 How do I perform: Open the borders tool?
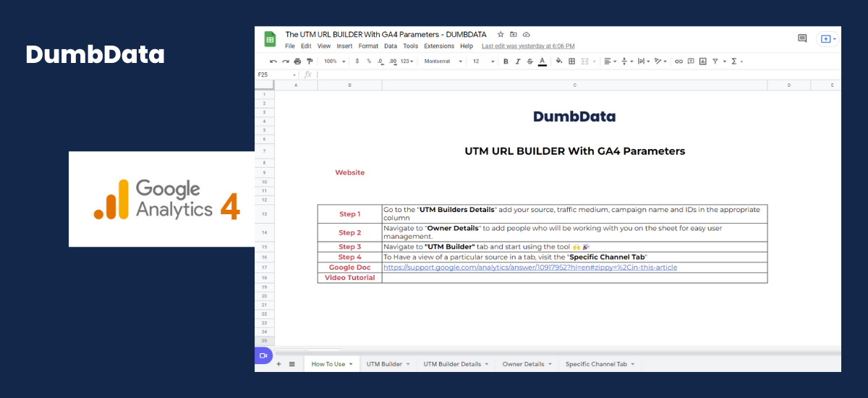point(571,62)
